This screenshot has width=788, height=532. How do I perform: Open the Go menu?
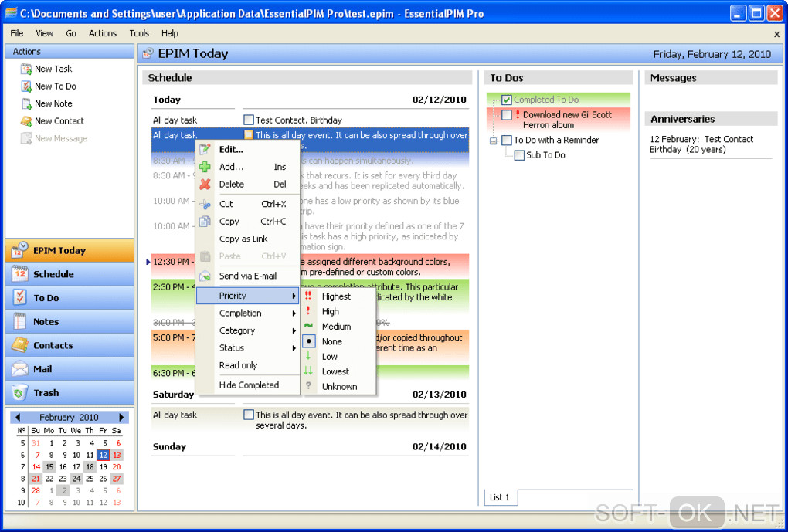71,33
